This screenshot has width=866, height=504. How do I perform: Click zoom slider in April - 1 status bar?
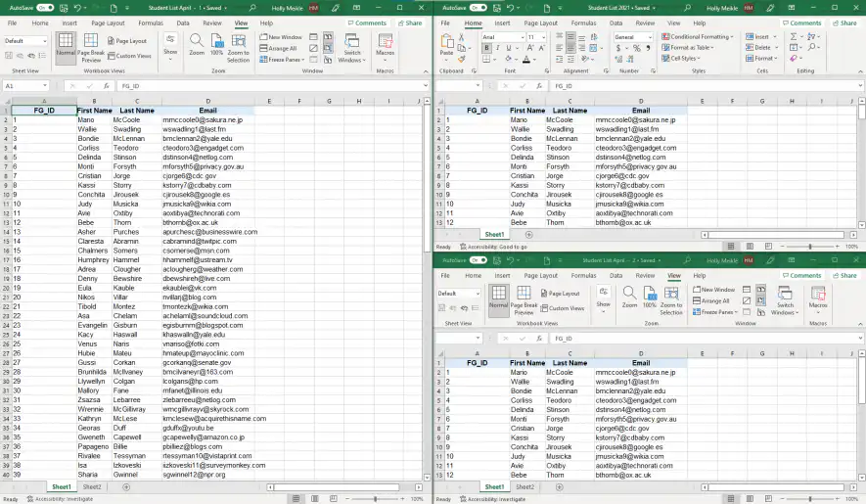(375, 498)
